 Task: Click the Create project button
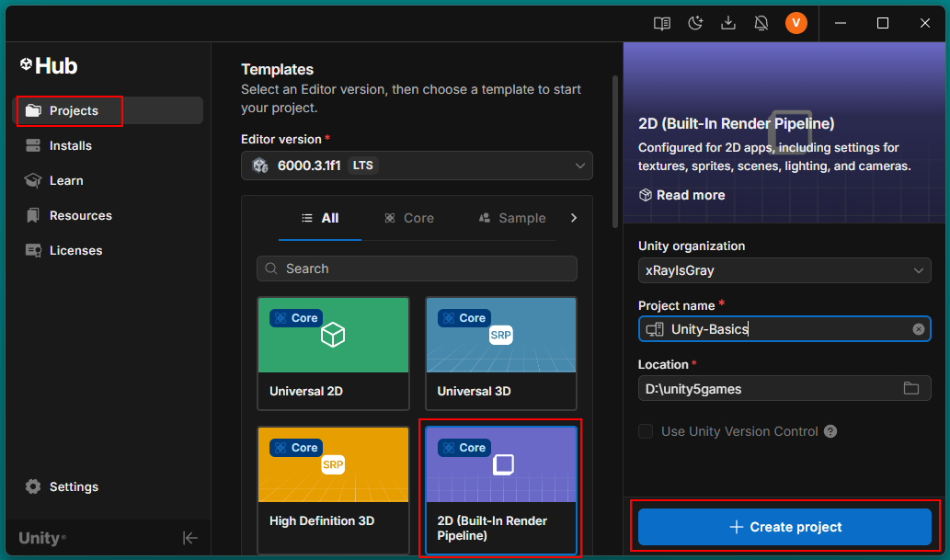coord(784,527)
